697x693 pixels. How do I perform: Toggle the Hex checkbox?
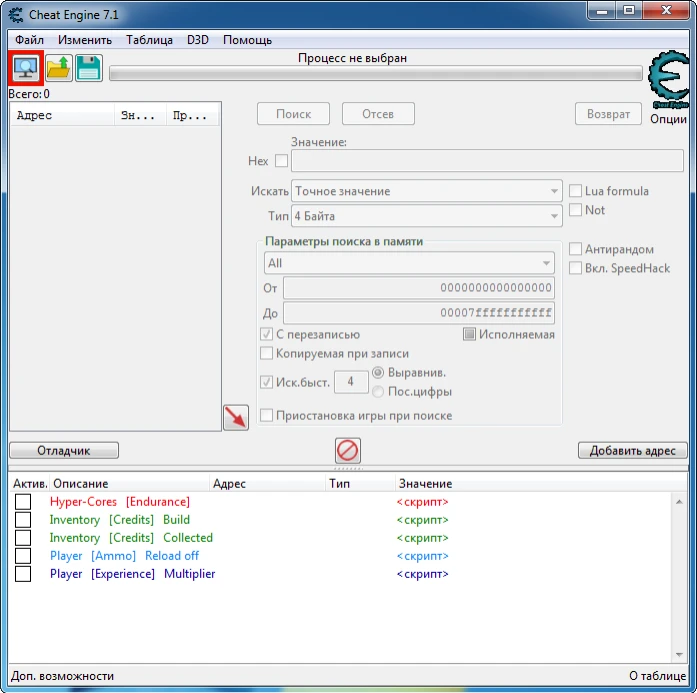point(281,160)
